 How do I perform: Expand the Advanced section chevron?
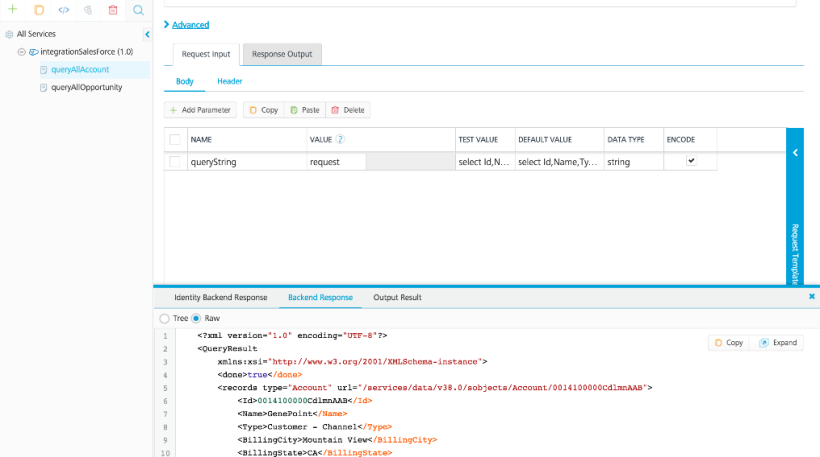click(166, 25)
